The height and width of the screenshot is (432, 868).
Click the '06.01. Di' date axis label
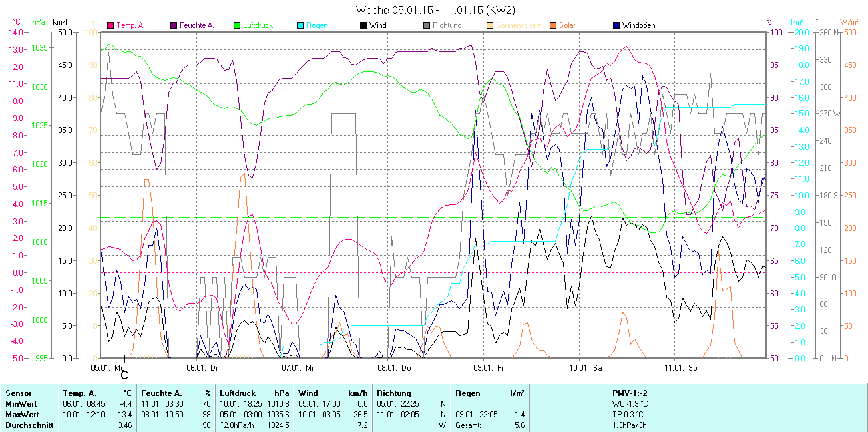203,367
